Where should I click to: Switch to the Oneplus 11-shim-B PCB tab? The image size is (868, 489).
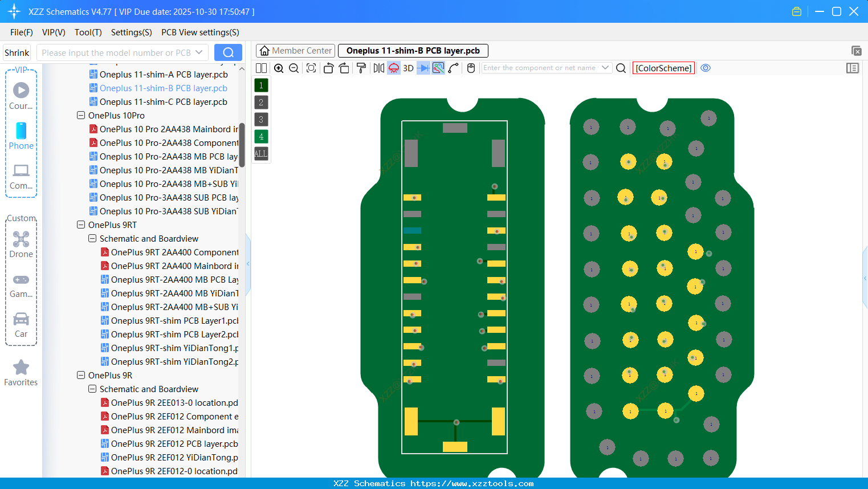pos(413,50)
